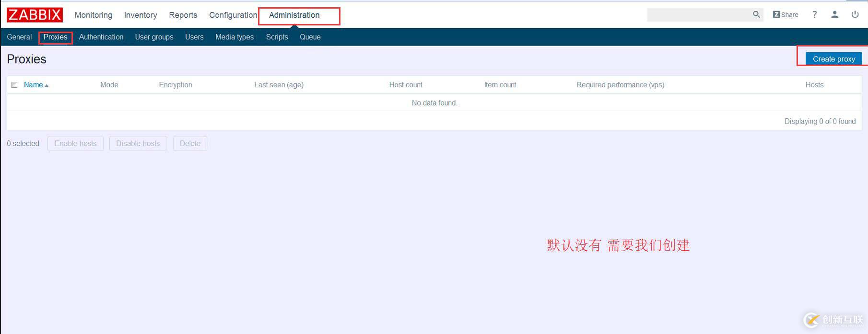Viewport: 868px width, 334px height.
Task: Click the No data found message
Action: click(434, 103)
